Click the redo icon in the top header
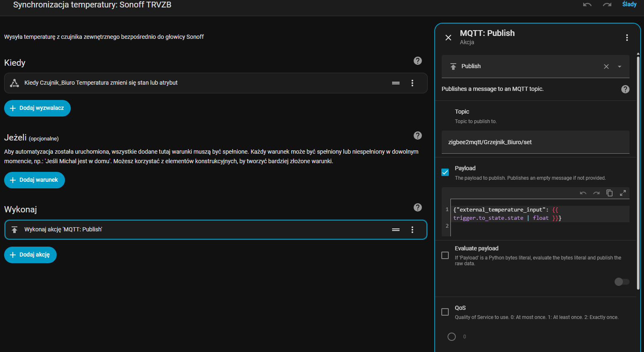Image resolution: width=644 pixels, height=352 pixels. point(607,5)
